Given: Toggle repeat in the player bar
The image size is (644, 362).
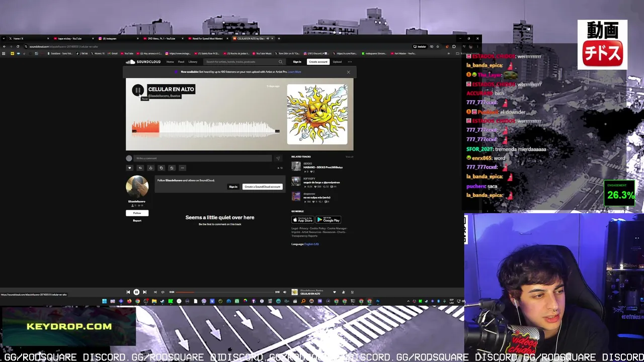Looking at the screenshot, I should [163, 292].
